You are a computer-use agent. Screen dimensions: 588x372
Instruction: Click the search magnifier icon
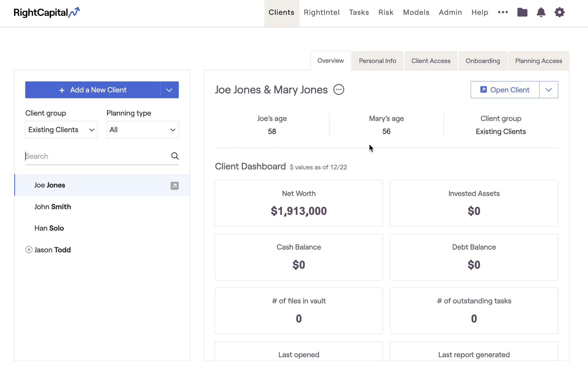pyautogui.click(x=175, y=156)
